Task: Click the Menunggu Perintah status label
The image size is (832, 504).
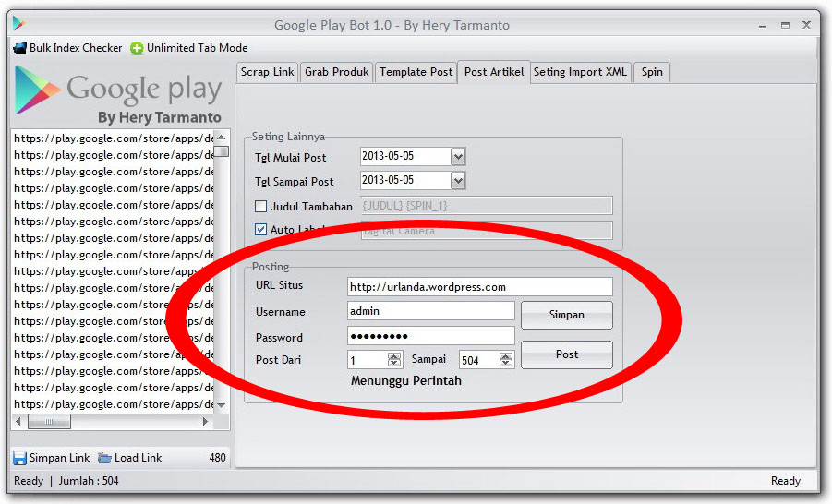Action: tap(406, 381)
